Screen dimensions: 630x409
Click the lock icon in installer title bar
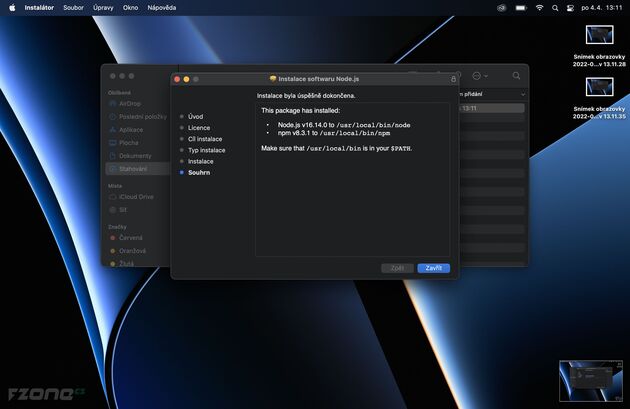[453, 78]
